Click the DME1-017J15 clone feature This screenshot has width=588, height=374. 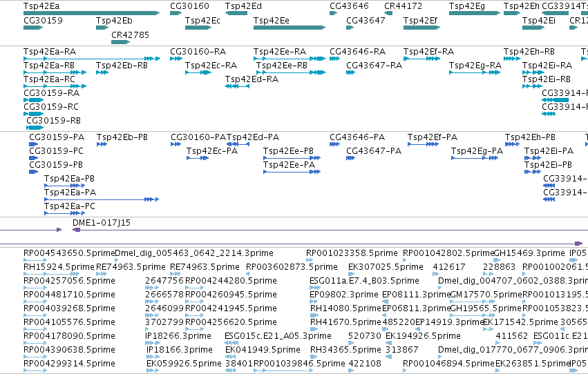(330, 230)
